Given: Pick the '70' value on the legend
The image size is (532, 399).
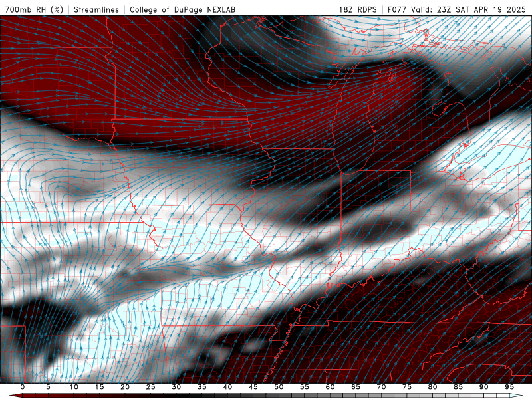Looking at the screenshot, I should pyautogui.click(x=381, y=387).
